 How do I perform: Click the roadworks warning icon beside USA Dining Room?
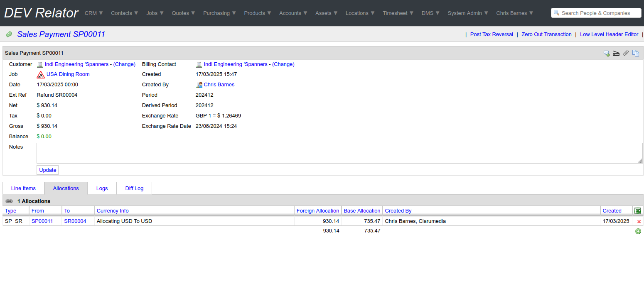41,75
